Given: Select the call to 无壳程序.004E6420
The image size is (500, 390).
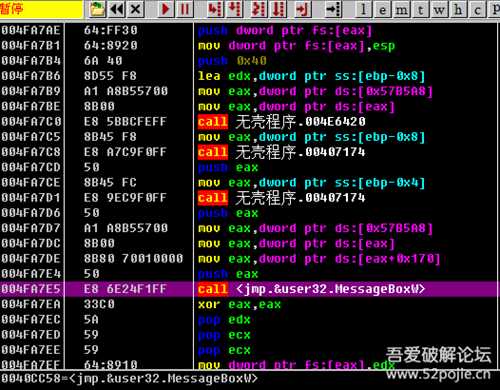Looking at the screenshot, I should (x=282, y=122).
